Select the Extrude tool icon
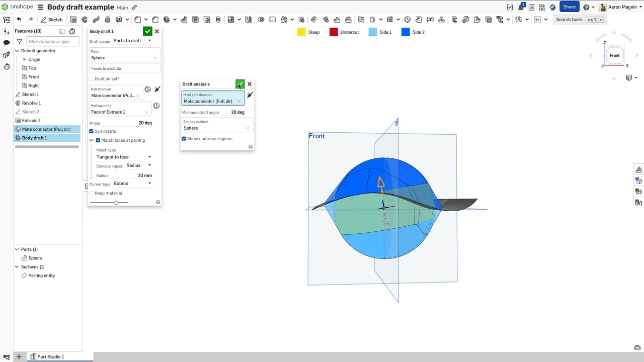 (x=73, y=20)
